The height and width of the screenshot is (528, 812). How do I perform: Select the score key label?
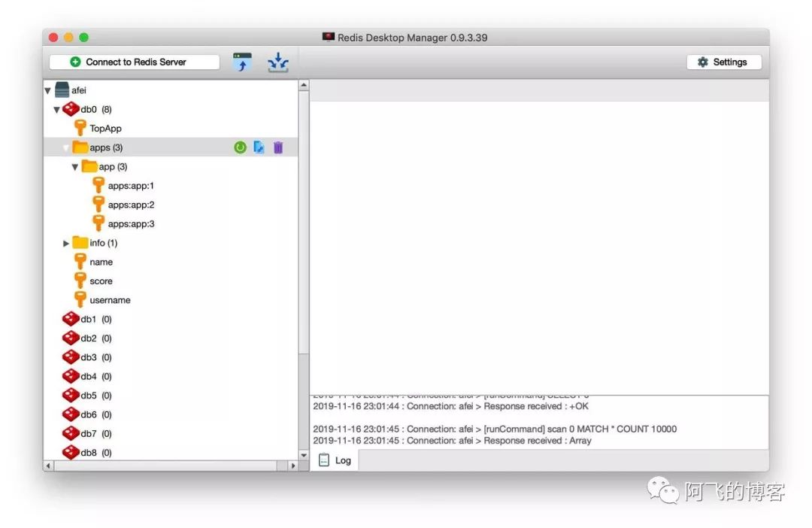101,281
